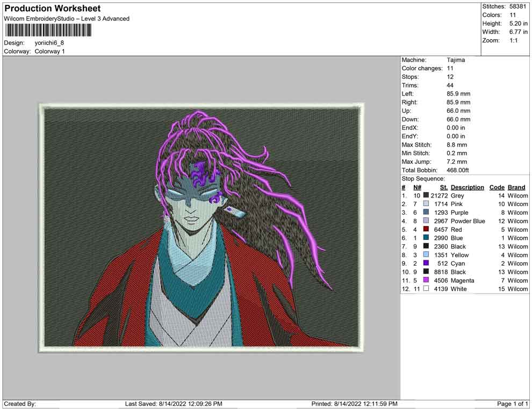Select the Red thread color swatch
This screenshot has height=409, width=532.
426,230
